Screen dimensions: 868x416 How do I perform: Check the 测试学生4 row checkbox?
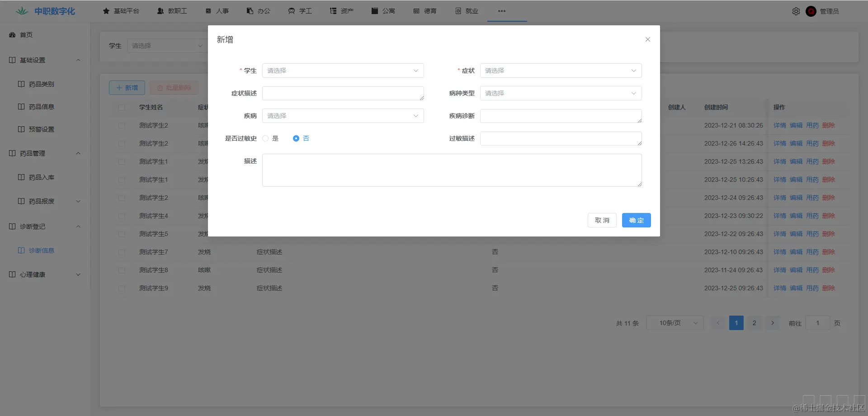point(122,216)
